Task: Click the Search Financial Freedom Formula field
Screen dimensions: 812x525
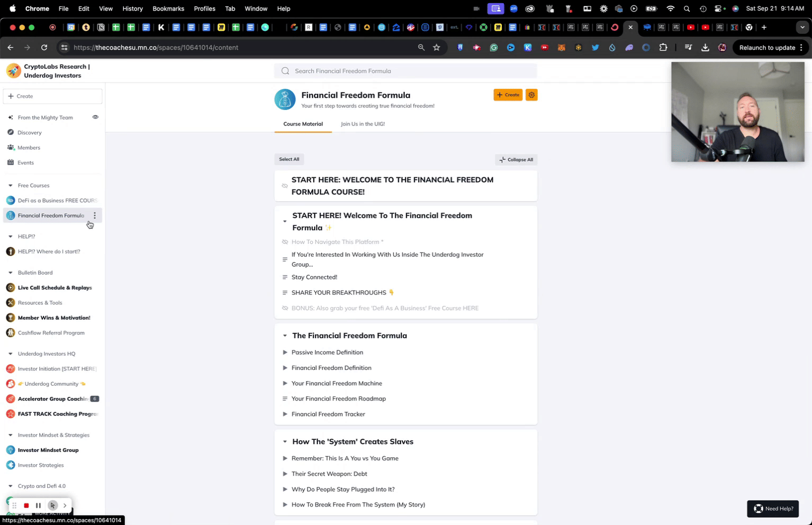Action: pos(405,71)
